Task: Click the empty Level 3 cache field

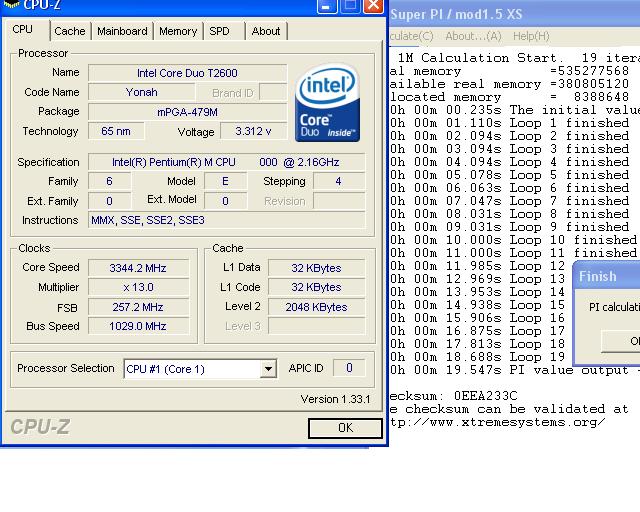Action: [x=316, y=326]
